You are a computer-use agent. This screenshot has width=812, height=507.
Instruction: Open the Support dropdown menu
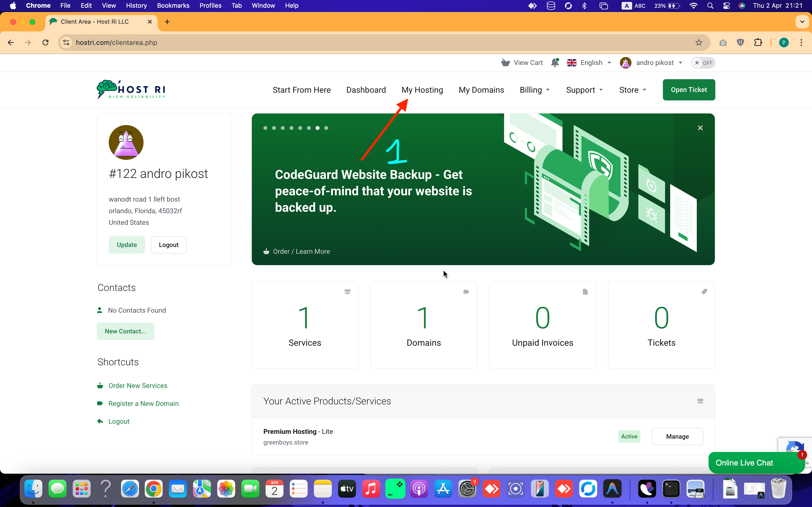coord(584,90)
